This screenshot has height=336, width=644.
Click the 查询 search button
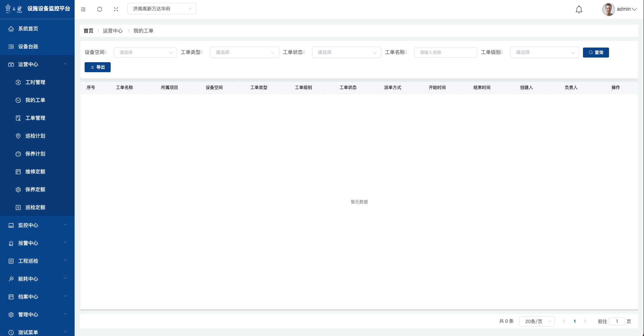(x=596, y=53)
